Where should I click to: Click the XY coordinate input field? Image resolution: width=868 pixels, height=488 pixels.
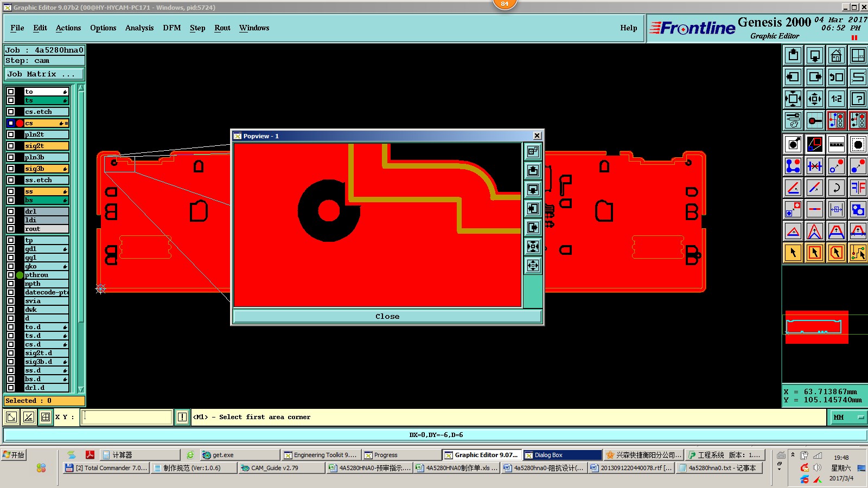tap(127, 417)
